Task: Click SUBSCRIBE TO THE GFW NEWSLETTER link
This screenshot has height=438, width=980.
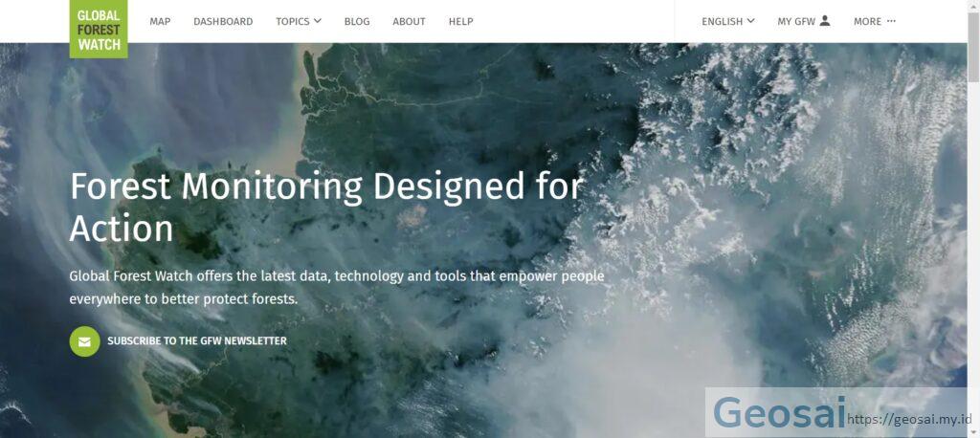Action: 197,341
